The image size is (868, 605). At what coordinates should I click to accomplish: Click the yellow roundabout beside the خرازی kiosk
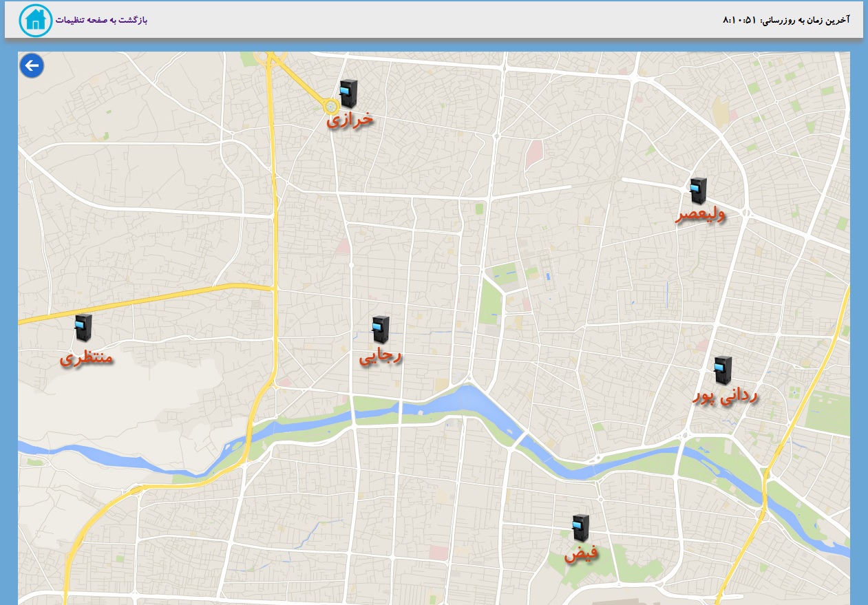[x=331, y=107]
